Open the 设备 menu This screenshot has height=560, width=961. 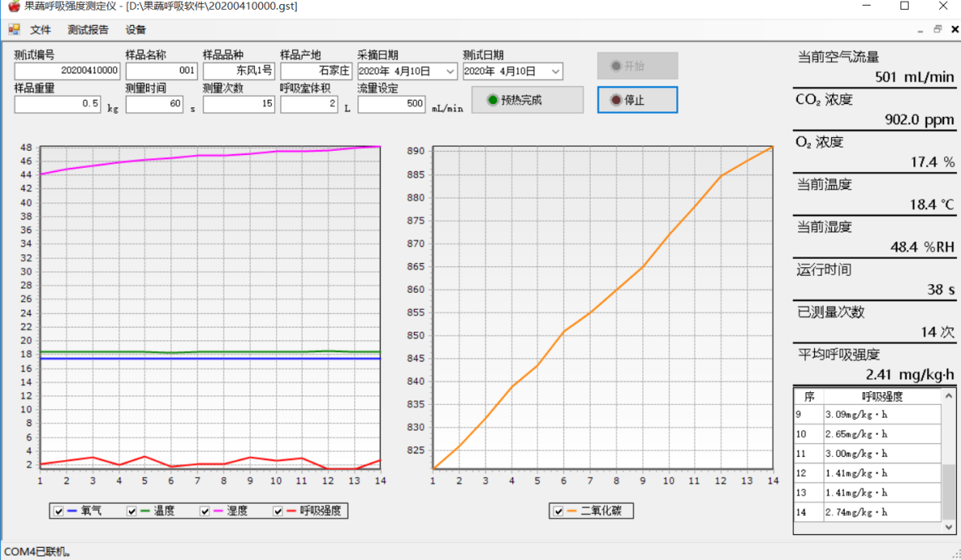tap(136, 30)
